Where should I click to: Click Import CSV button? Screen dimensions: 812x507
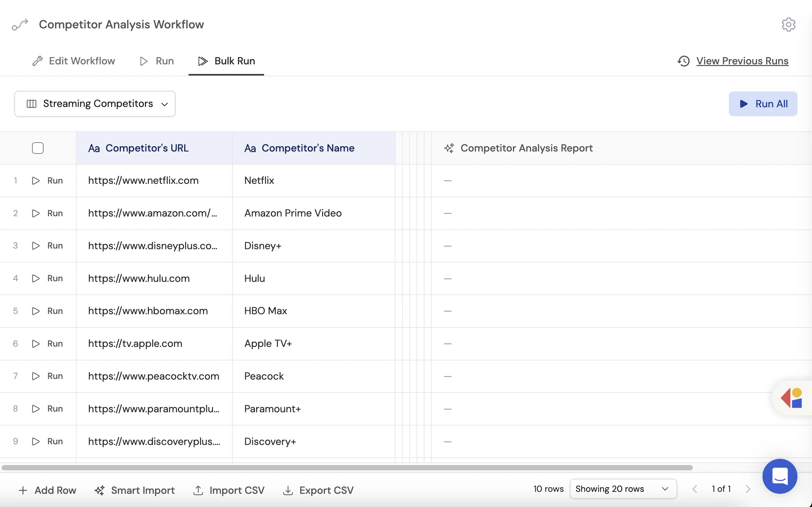[229, 490]
